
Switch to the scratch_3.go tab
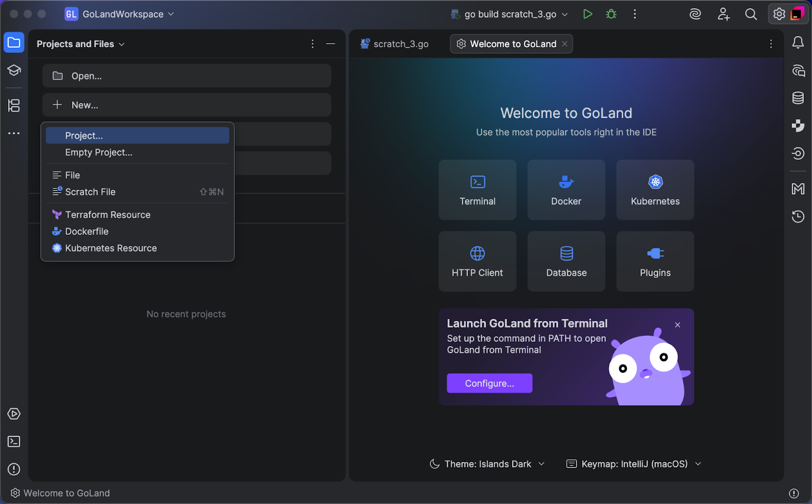coord(395,44)
